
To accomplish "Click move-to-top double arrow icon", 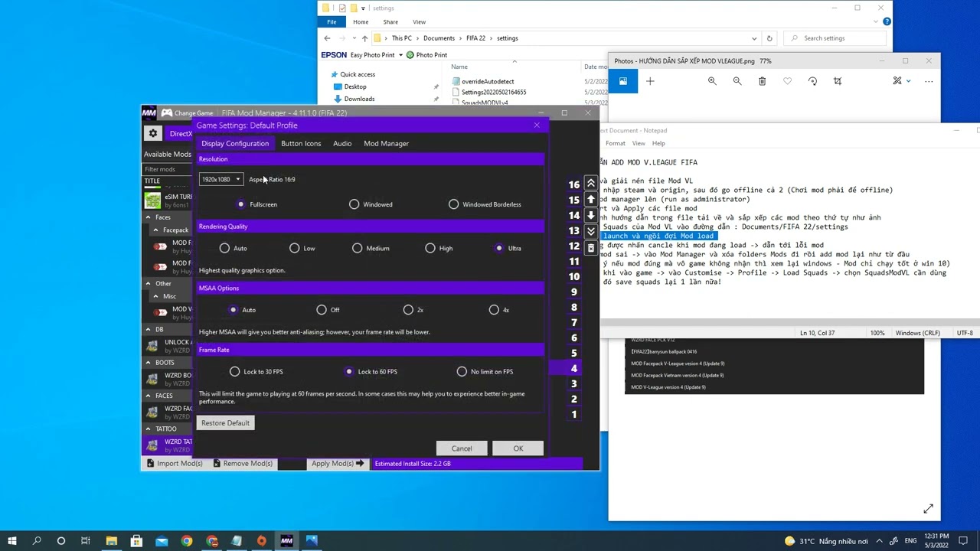I will [590, 184].
